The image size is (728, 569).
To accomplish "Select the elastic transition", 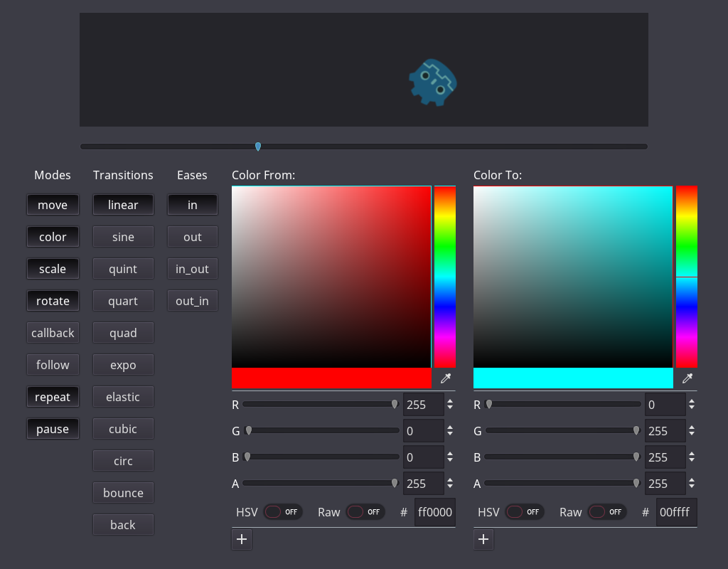I will click(123, 397).
